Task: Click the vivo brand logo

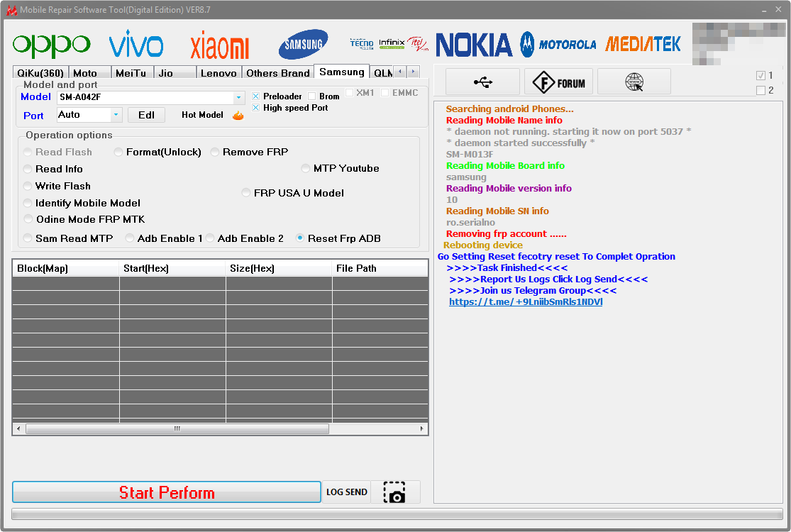Action: (x=136, y=44)
